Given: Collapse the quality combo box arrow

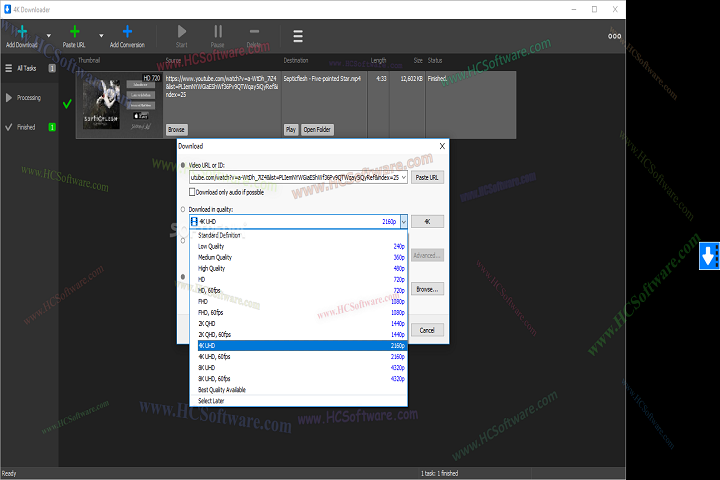Looking at the screenshot, I should (x=404, y=221).
